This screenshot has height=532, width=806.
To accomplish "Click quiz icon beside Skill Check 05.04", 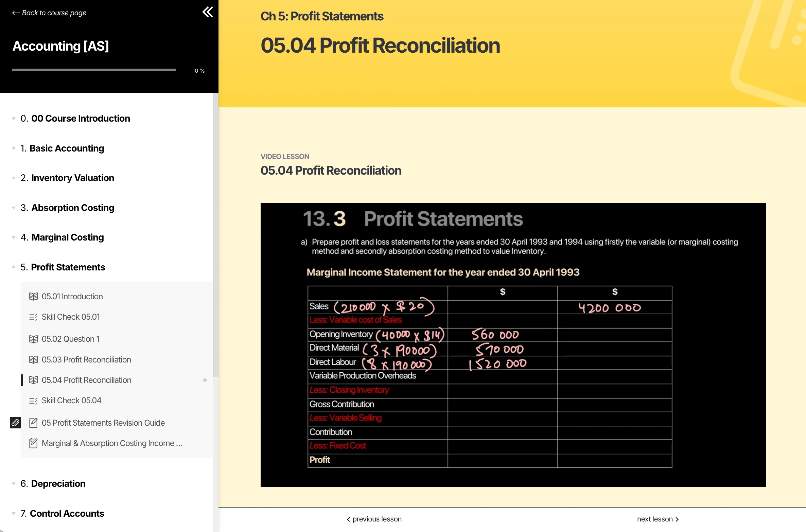I will (33, 401).
